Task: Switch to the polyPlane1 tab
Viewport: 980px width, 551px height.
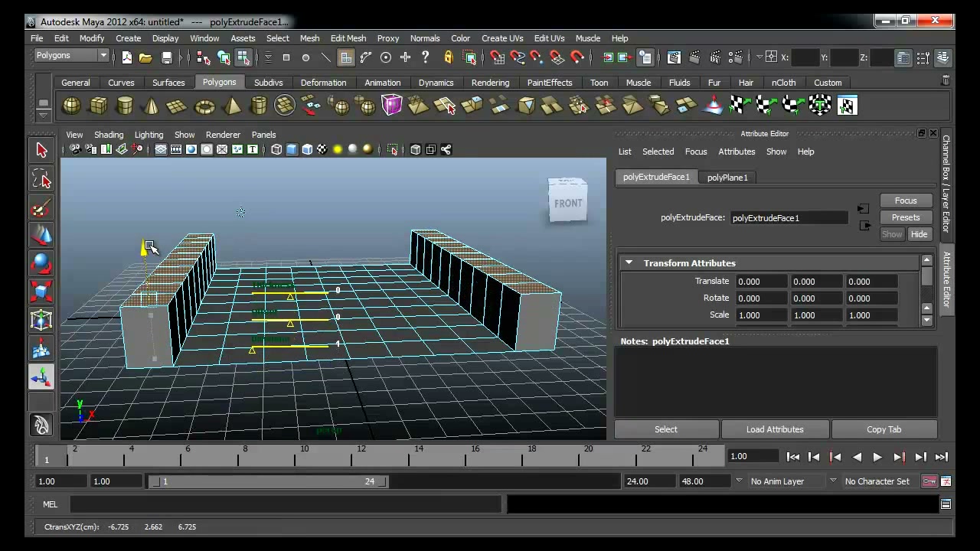Action: coord(727,178)
